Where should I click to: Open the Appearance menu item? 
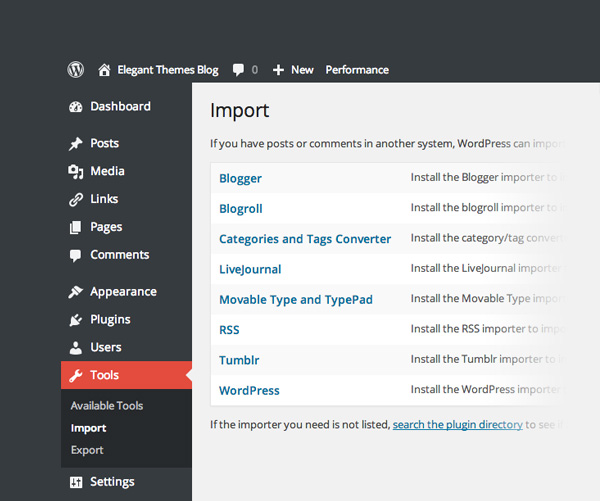(x=126, y=292)
